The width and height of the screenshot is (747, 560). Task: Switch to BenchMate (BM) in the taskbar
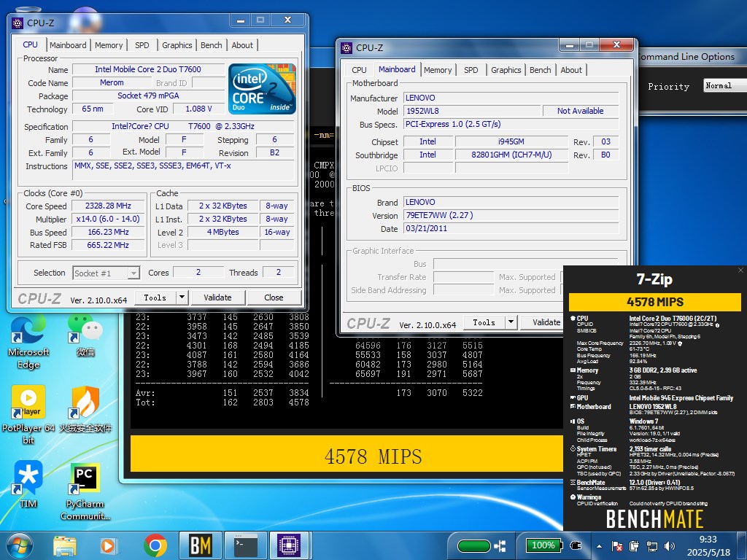click(200, 545)
